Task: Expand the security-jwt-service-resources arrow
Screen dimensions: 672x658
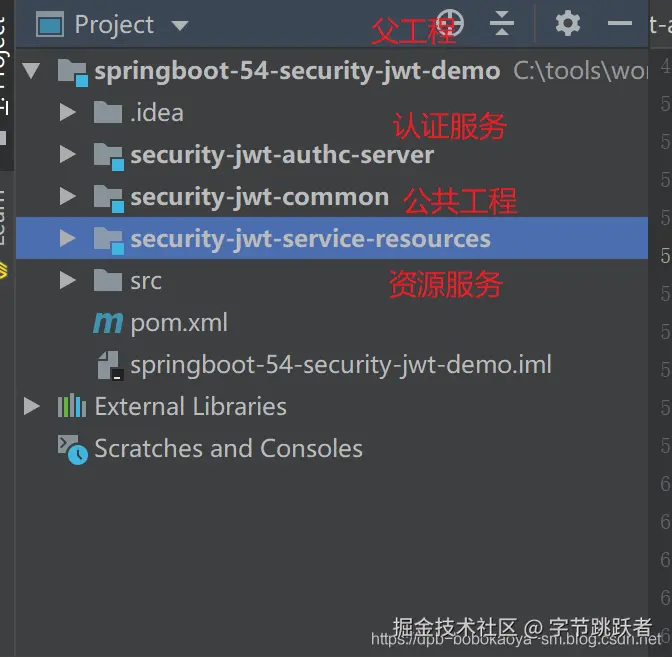Action: coord(68,238)
